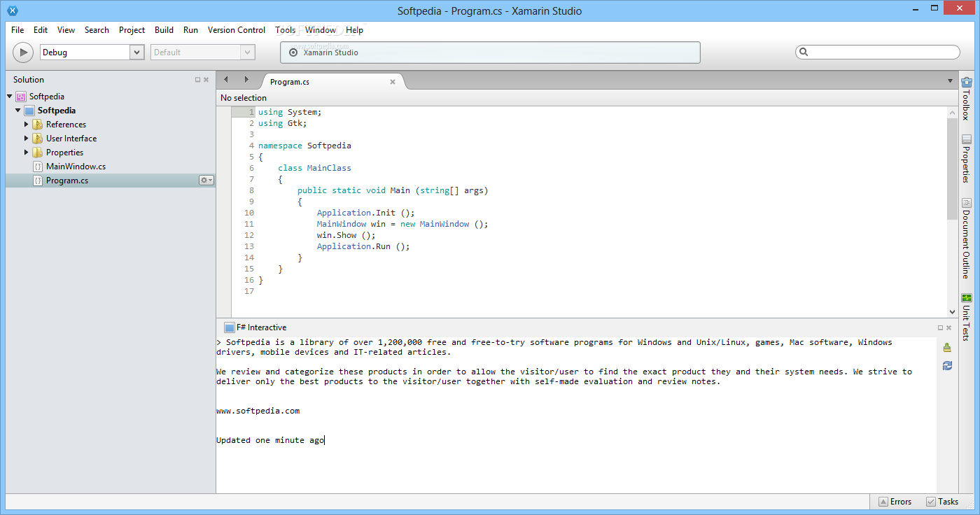Open the Default runtime dropdown
Screen dimensions: 980x515
247,52
